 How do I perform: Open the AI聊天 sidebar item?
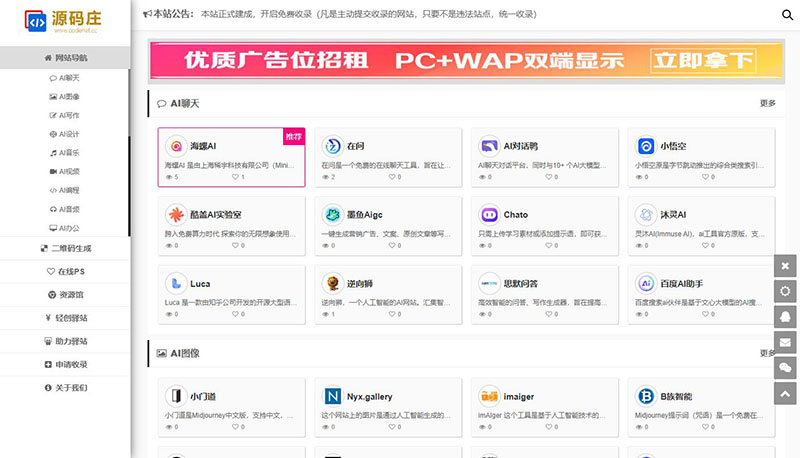click(65, 78)
